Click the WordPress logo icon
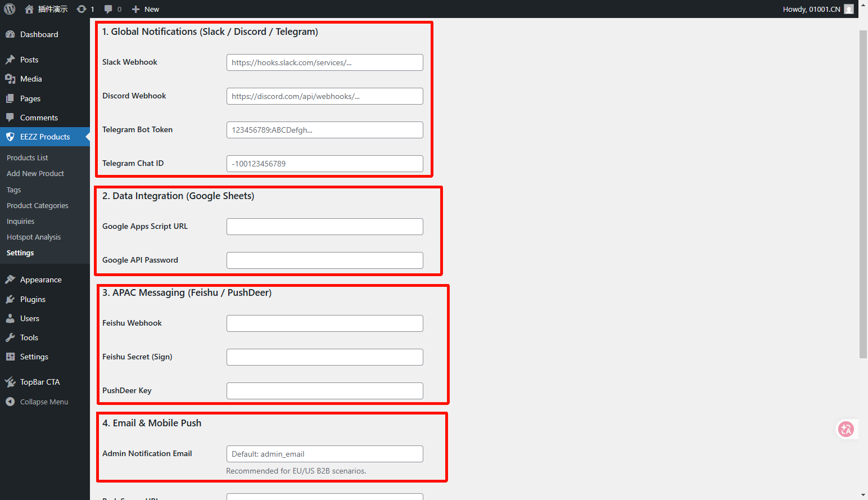This screenshot has height=500, width=868. point(10,9)
